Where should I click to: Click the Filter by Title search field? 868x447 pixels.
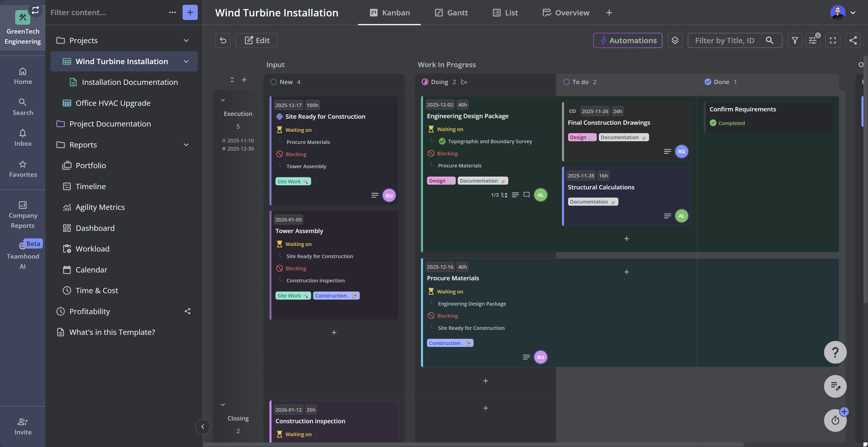[x=725, y=40]
